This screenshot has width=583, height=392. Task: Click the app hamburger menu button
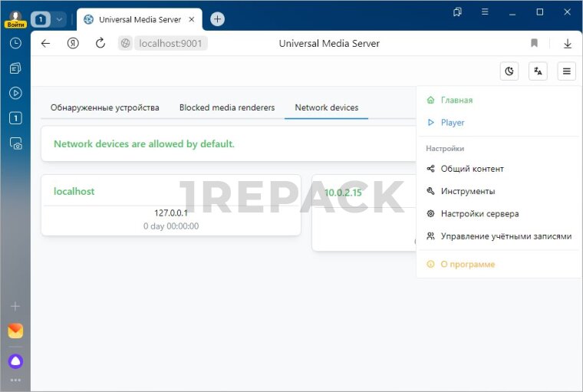(x=566, y=71)
